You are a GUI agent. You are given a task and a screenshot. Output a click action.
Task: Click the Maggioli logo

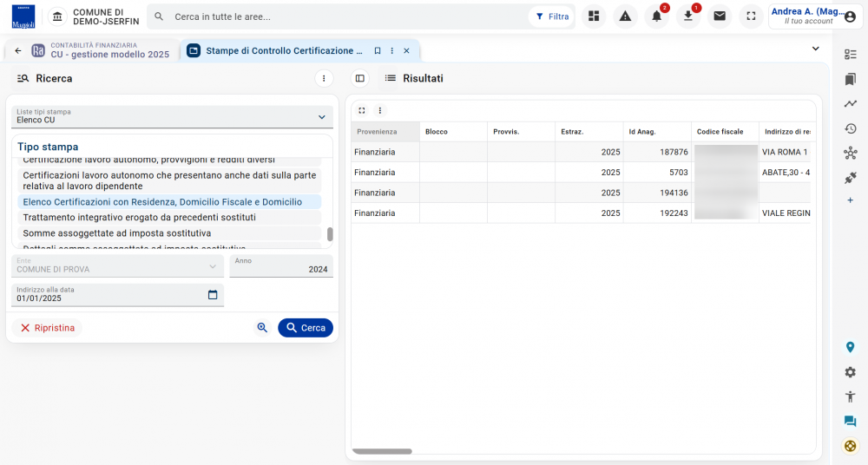pos(23,16)
